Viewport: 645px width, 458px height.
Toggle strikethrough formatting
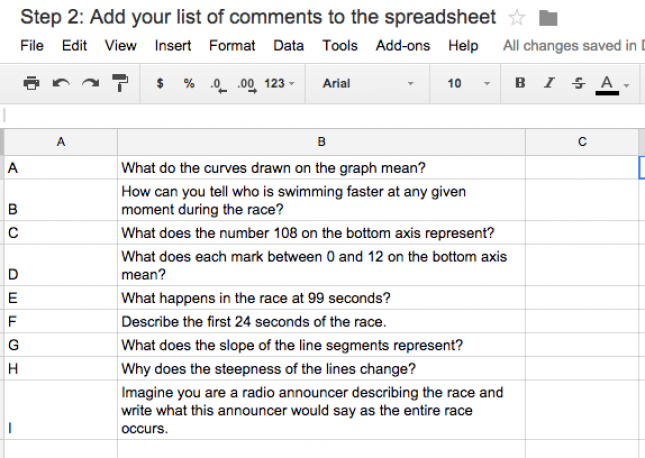click(578, 84)
